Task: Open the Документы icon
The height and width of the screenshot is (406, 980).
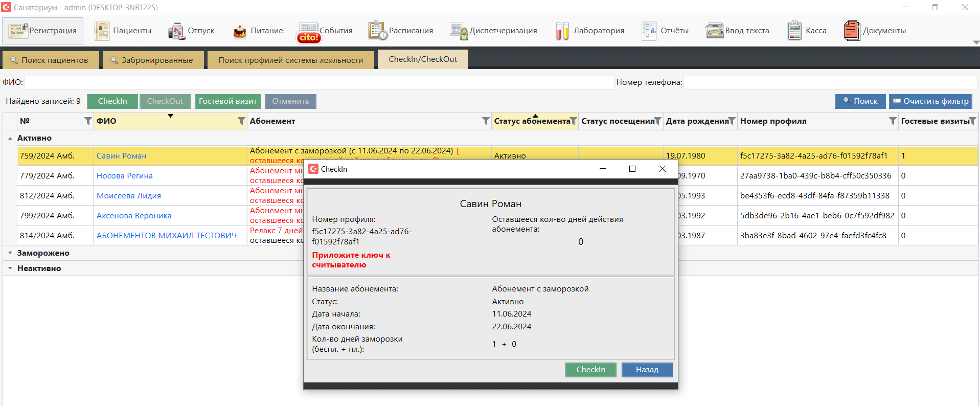Action: click(x=852, y=31)
